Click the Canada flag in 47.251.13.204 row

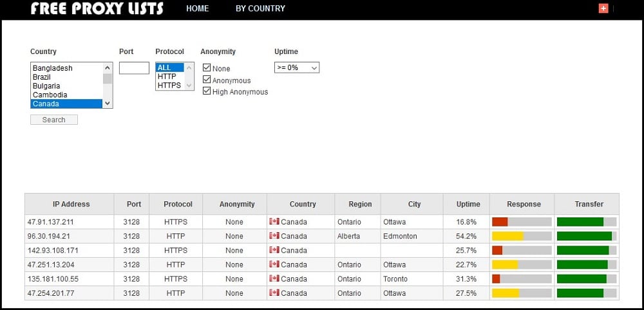click(274, 264)
